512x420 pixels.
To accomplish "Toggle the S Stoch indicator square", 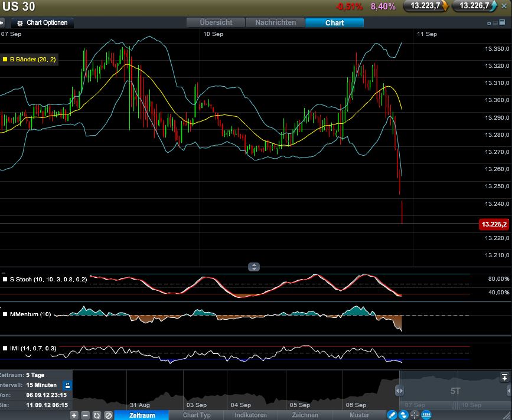I will [5, 279].
